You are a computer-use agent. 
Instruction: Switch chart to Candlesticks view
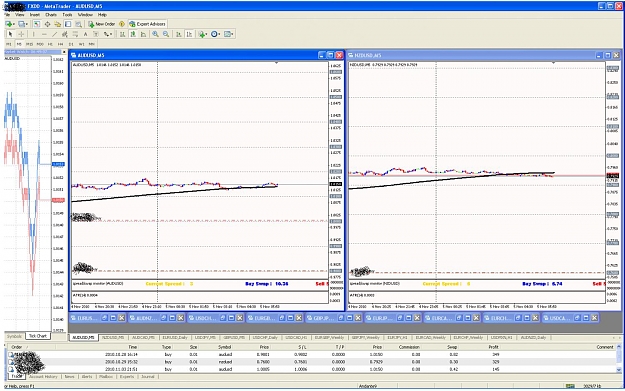(x=133, y=34)
